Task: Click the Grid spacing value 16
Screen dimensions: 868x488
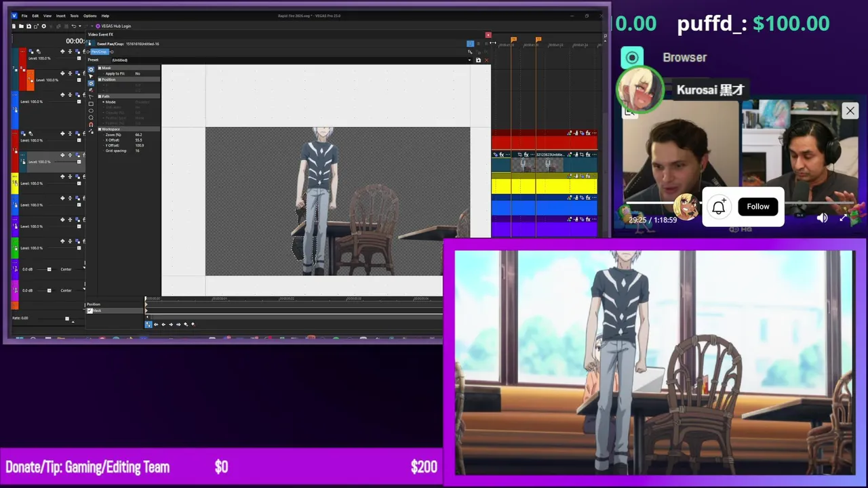Action: 137,150
